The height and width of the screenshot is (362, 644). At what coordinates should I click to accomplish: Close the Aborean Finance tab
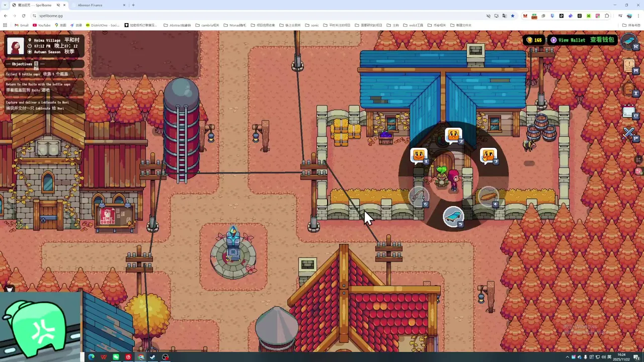point(125,5)
